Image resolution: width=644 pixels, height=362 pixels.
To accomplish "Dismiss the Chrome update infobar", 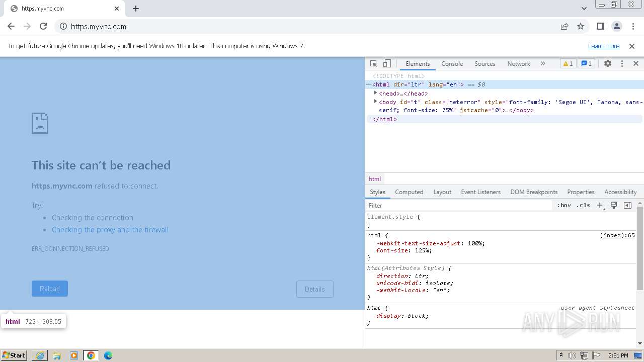I will (632, 46).
